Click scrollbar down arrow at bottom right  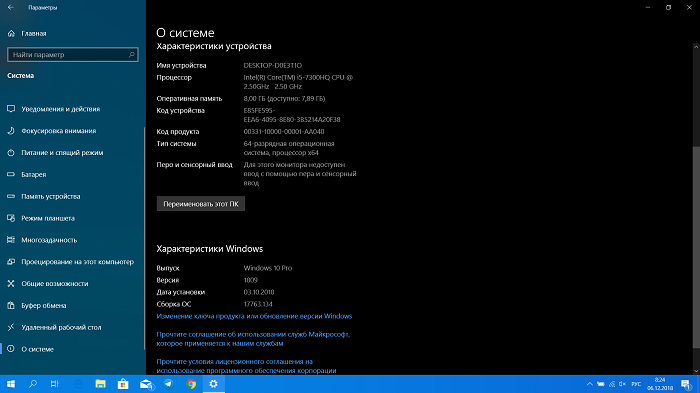[696, 371]
